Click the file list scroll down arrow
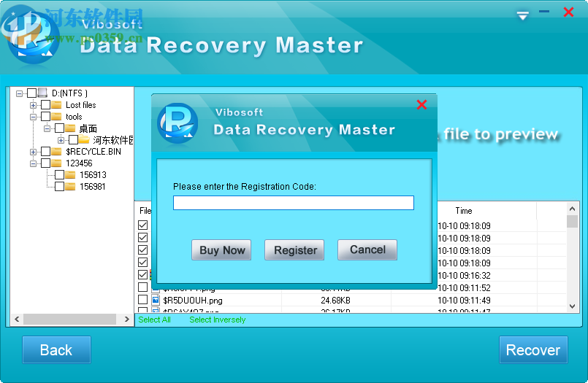This screenshot has height=383, width=588. pos(572,306)
